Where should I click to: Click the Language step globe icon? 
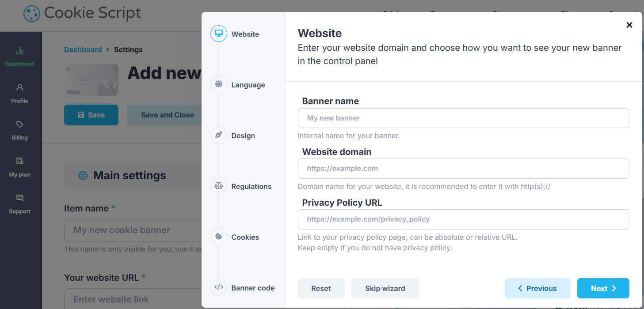pos(219,84)
